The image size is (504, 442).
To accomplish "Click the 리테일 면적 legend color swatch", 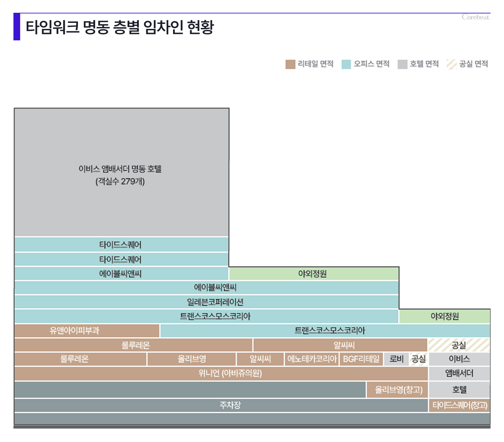I will pyautogui.click(x=290, y=64).
